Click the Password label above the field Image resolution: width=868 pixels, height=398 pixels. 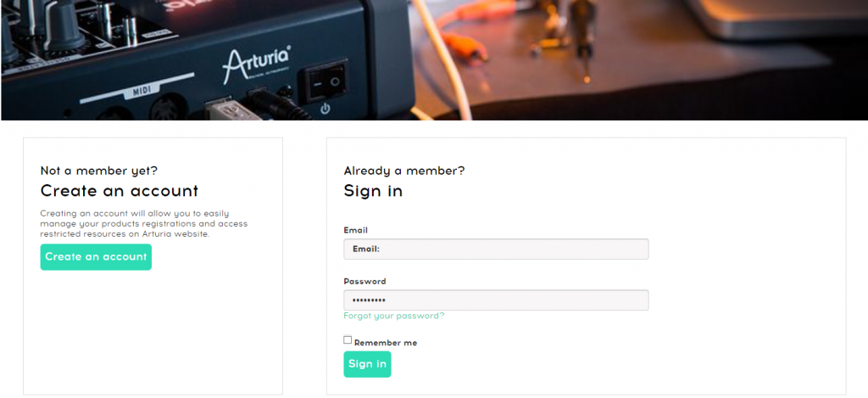click(364, 281)
